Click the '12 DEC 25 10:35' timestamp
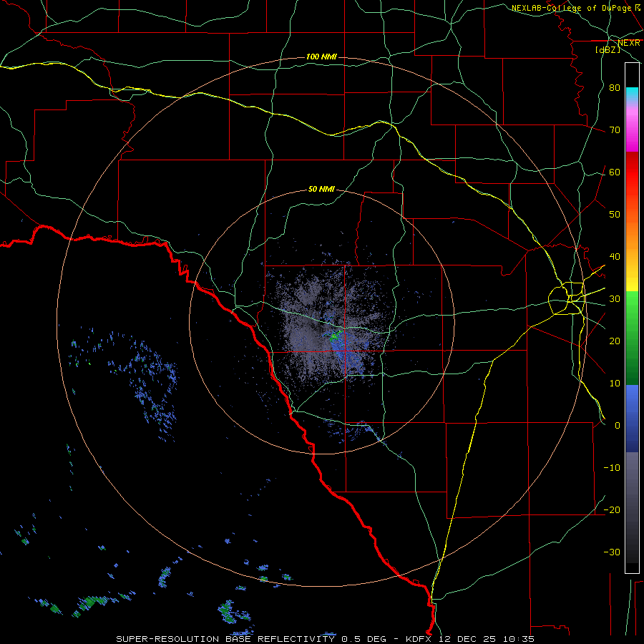 click(487, 639)
